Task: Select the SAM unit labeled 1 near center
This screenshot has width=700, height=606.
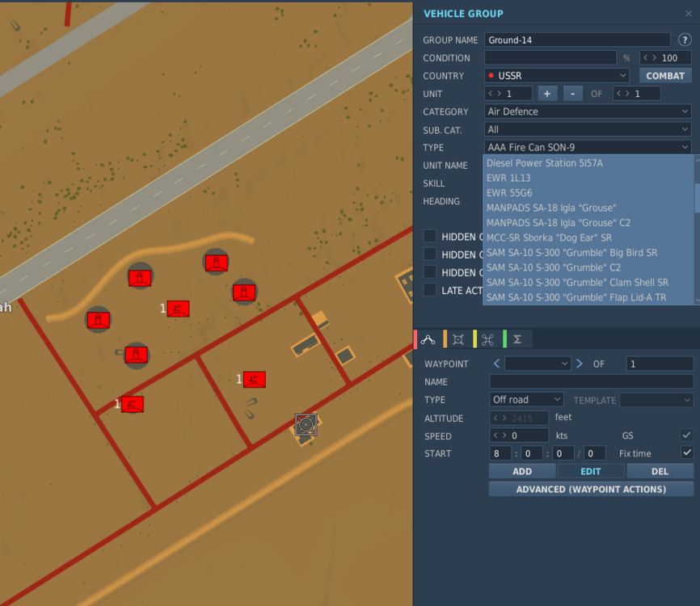Action: (178, 309)
